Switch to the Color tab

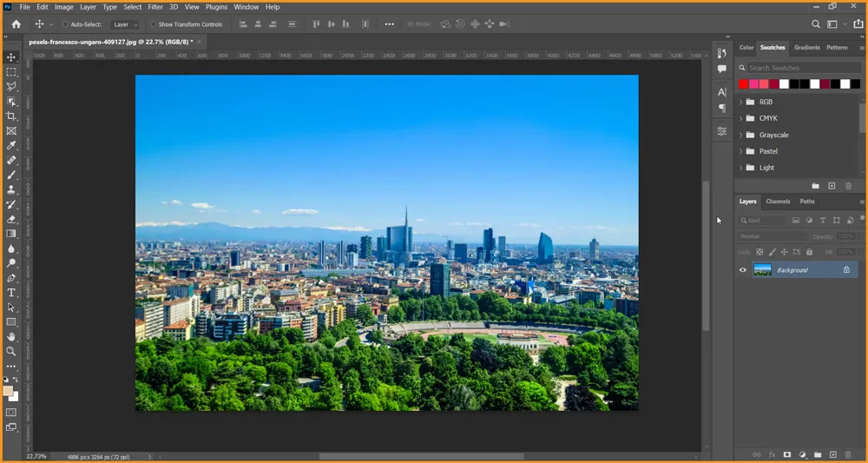[746, 48]
